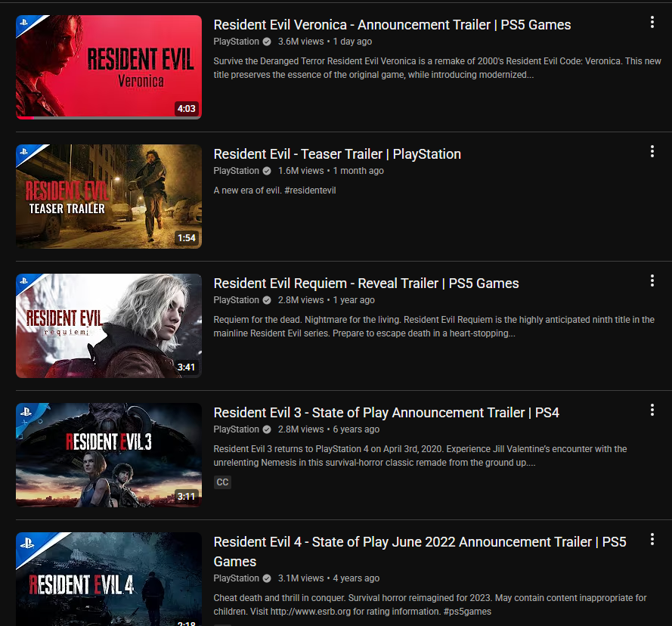
Task: Click verified badge on Resident Evil 4 row
Action: [267, 578]
